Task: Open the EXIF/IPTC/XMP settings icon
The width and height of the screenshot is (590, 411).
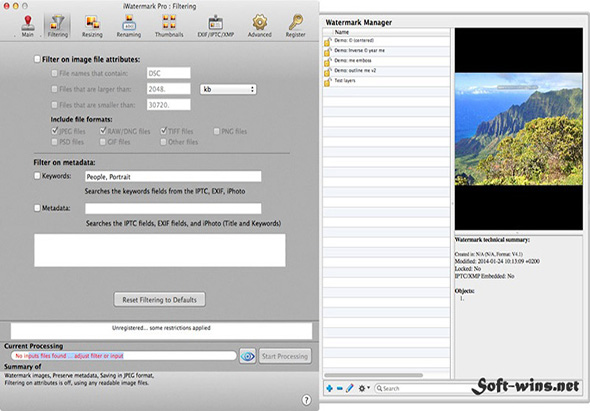Action: [216, 26]
